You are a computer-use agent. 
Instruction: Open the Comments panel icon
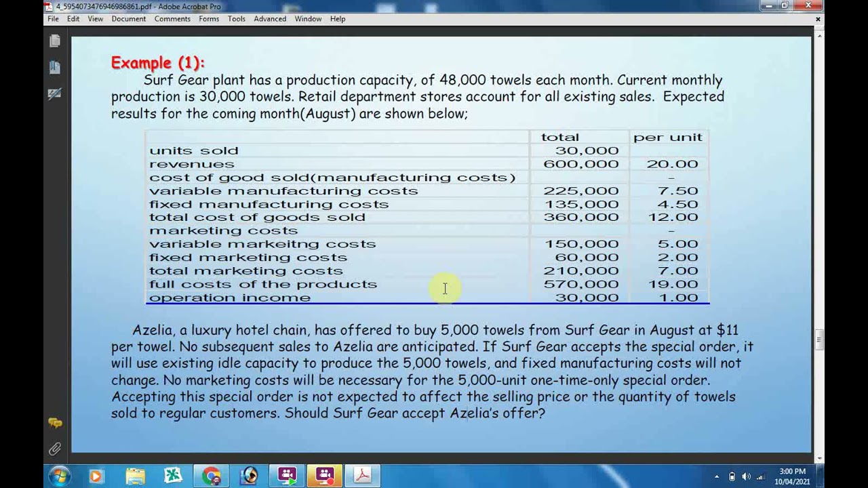pos(55,423)
